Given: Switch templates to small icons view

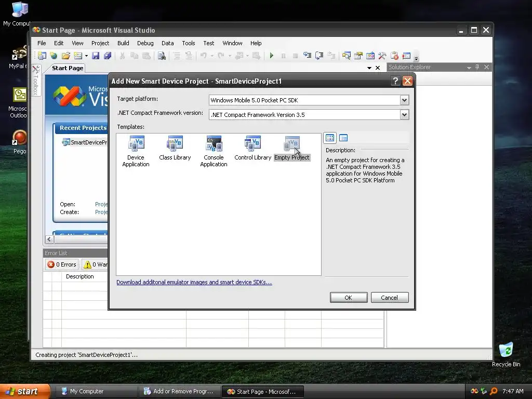Looking at the screenshot, I should 343,138.
